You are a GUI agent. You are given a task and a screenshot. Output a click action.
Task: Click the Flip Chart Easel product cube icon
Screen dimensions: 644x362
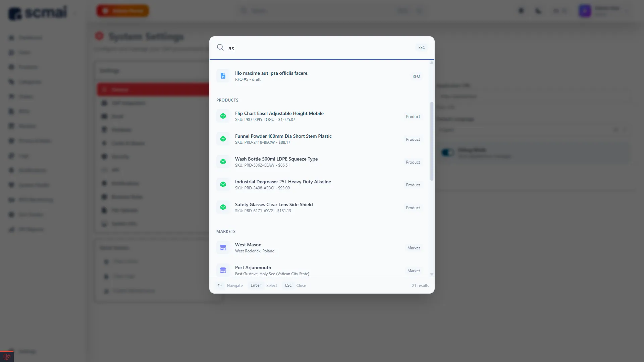point(223,116)
